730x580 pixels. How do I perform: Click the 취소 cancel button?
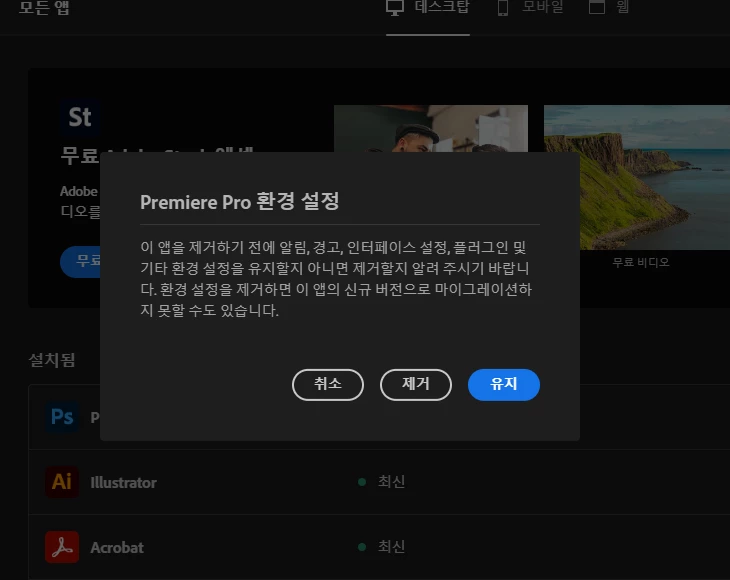tap(328, 384)
